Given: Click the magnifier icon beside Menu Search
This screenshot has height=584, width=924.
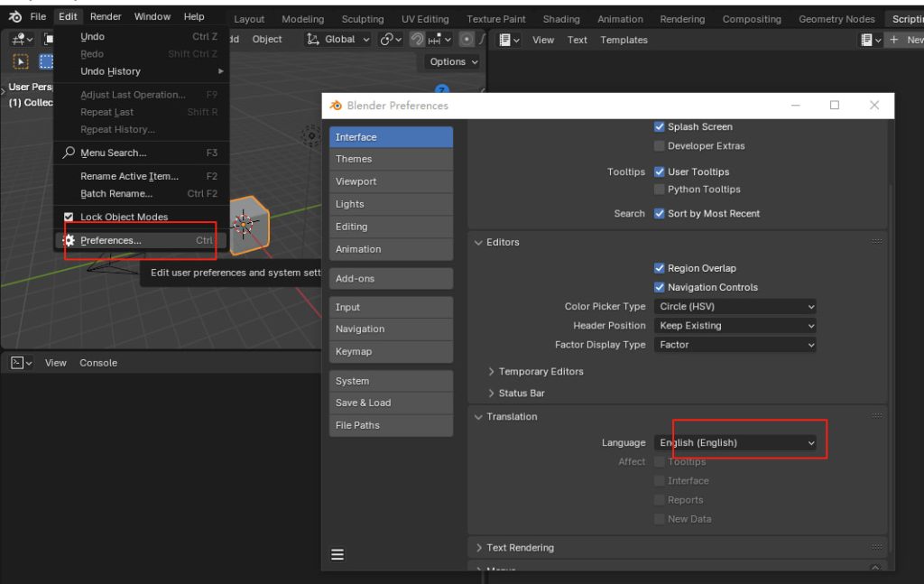Looking at the screenshot, I should click(x=69, y=153).
